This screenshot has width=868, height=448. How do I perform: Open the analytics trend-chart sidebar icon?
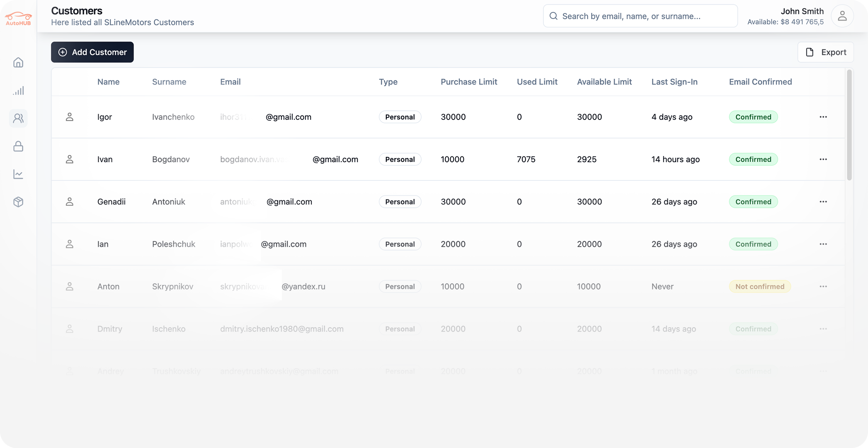click(18, 174)
